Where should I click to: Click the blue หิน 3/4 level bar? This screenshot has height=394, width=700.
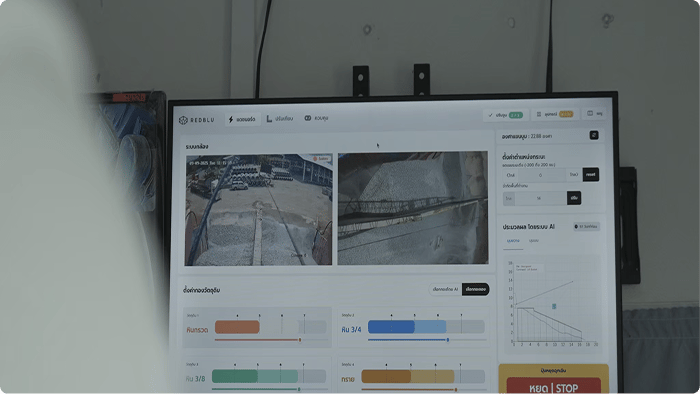[426, 327]
